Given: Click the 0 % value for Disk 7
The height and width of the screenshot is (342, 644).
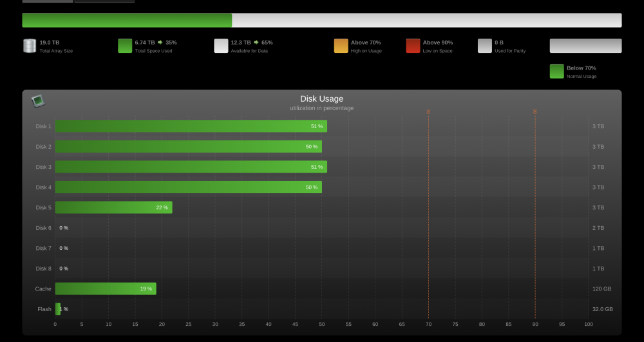Looking at the screenshot, I should tap(64, 248).
